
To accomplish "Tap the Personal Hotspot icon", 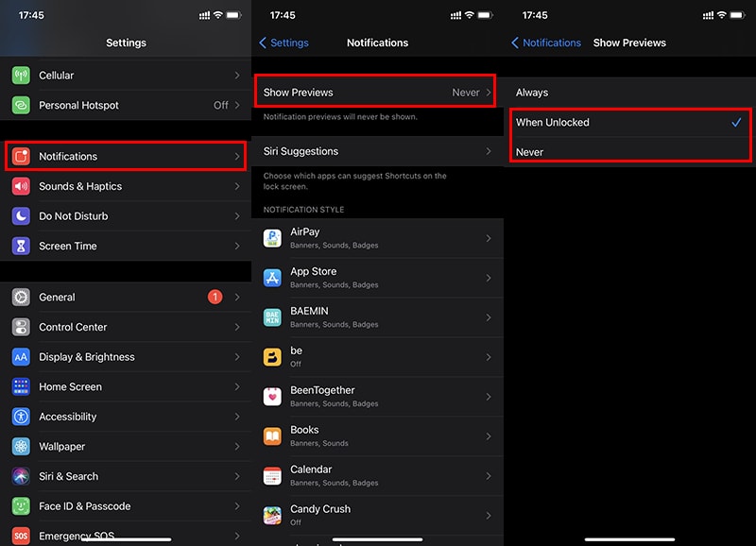I will pos(21,105).
